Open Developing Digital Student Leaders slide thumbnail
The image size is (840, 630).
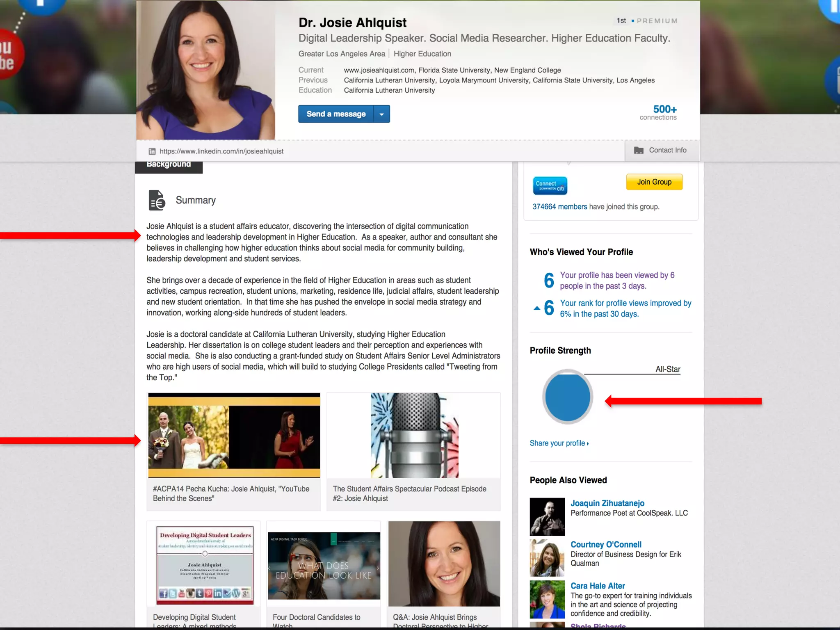point(204,564)
